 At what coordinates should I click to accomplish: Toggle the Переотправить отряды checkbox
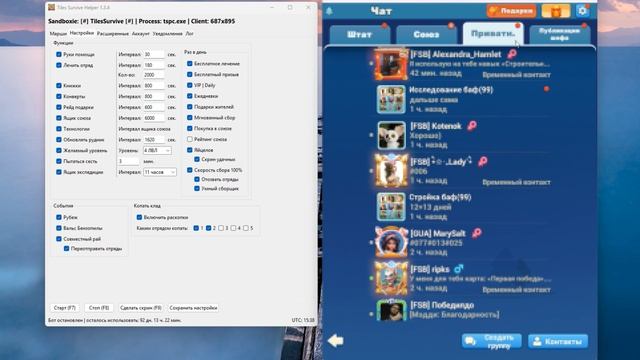[x=67, y=248]
